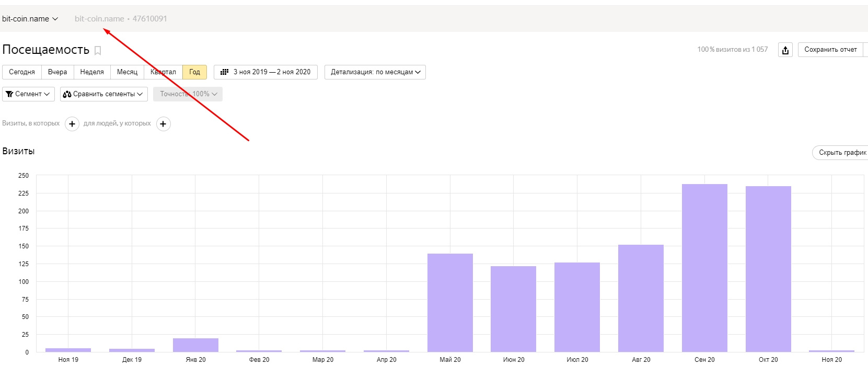Click the Ноя 19 axis label

click(68, 360)
